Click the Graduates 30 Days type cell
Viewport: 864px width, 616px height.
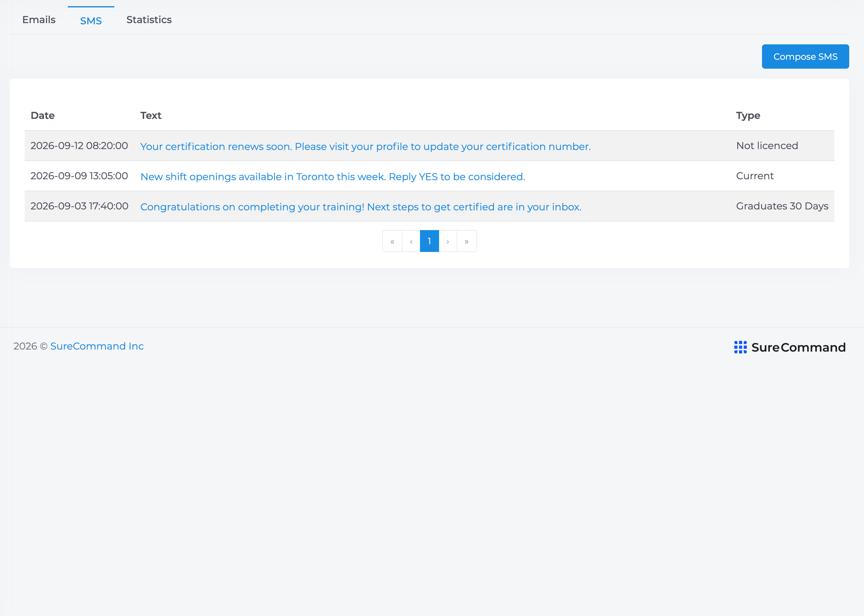[782, 206]
